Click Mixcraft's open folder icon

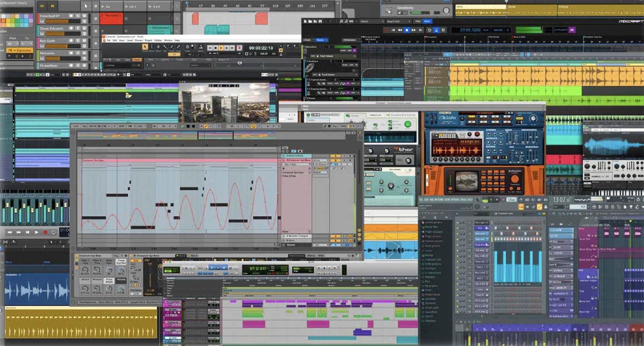pyautogui.click(x=310, y=21)
